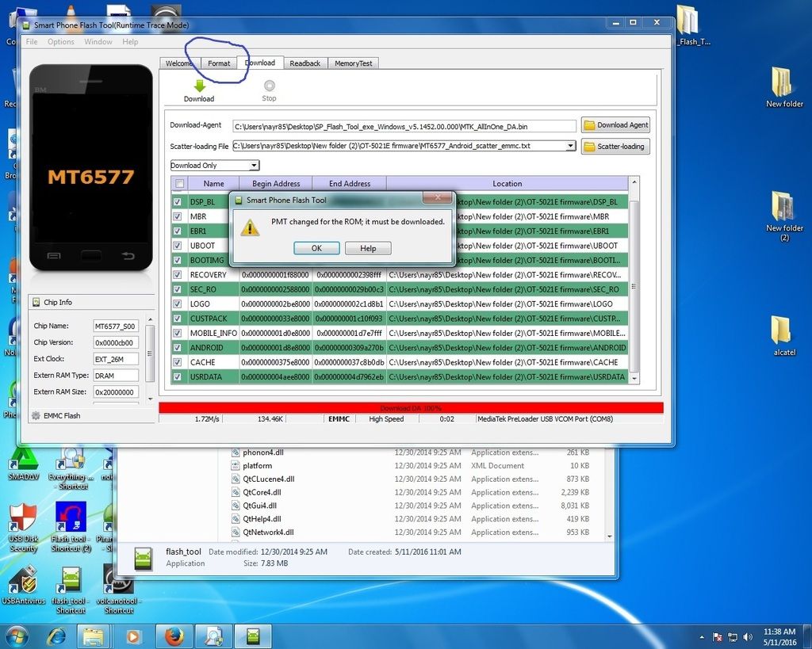Switch to the Readback tab
The image size is (812, 649).
304,63
